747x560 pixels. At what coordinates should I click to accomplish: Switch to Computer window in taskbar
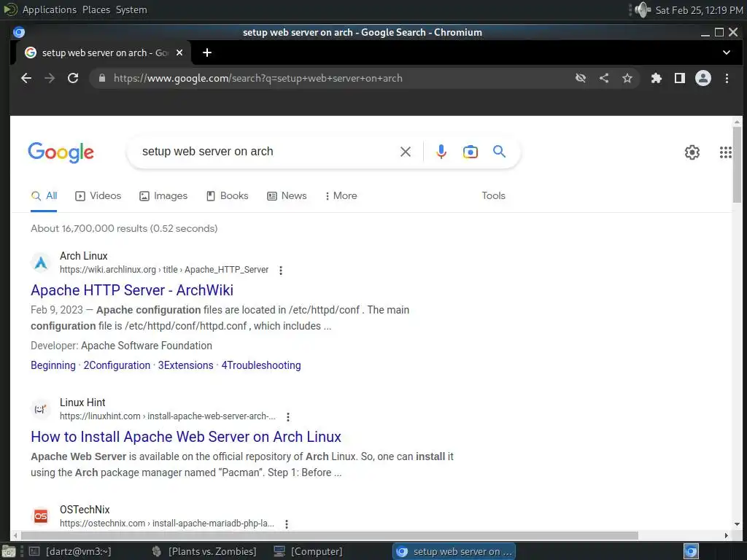tap(308, 551)
